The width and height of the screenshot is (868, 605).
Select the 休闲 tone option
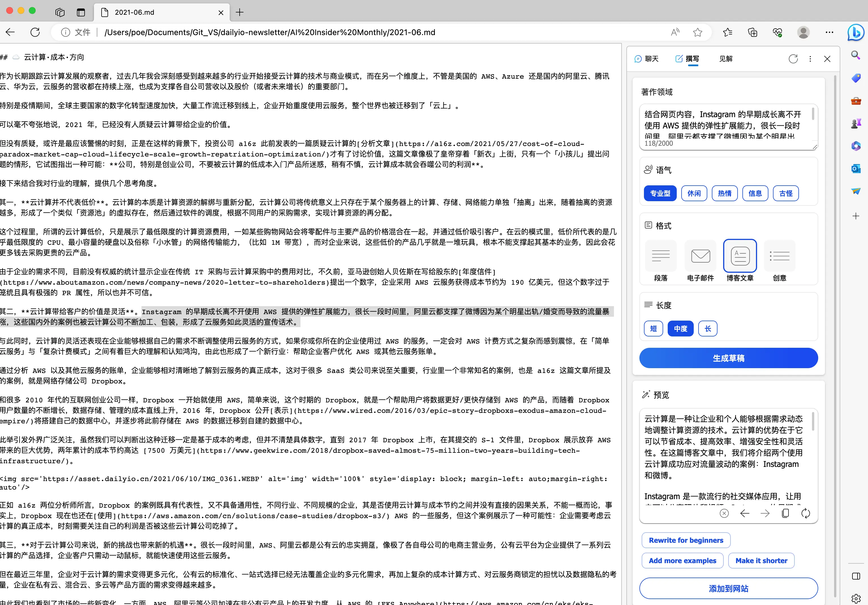point(694,193)
